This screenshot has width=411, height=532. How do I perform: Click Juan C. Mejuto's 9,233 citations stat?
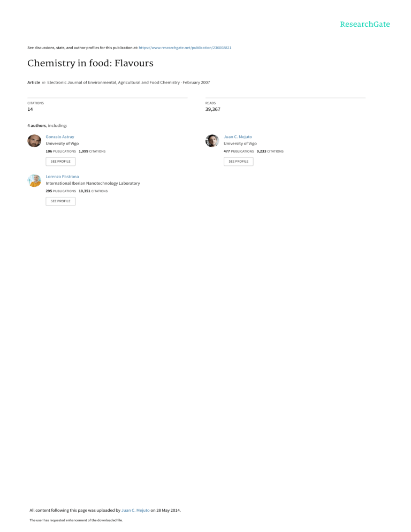270,151
